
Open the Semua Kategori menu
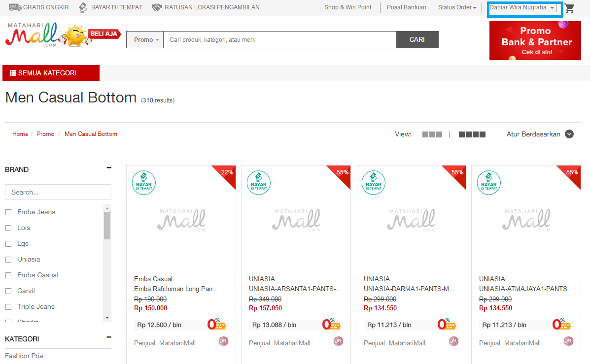tap(51, 73)
